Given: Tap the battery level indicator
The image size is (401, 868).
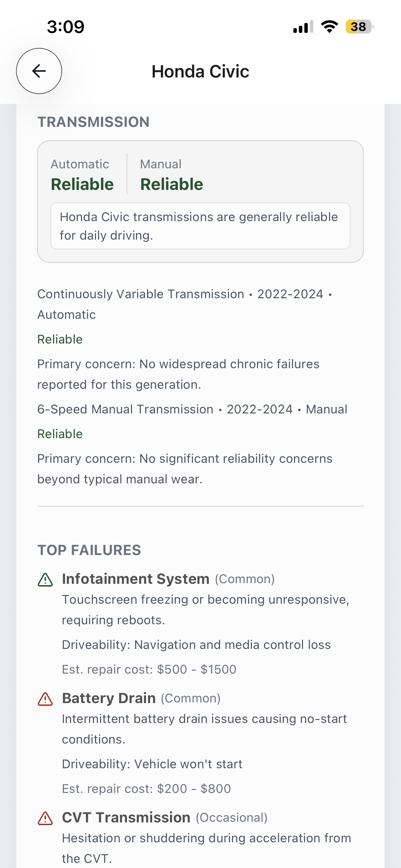Looking at the screenshot, I should (359, 27).
